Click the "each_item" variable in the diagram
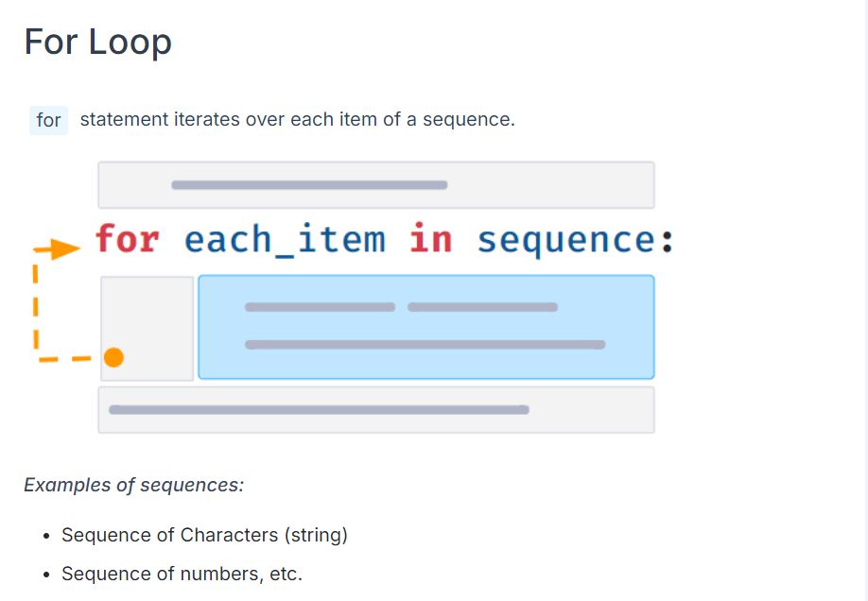 (285, 240)
